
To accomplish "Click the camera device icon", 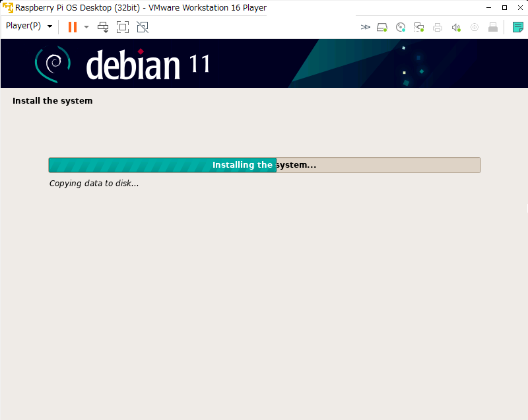I will (475, 27).
